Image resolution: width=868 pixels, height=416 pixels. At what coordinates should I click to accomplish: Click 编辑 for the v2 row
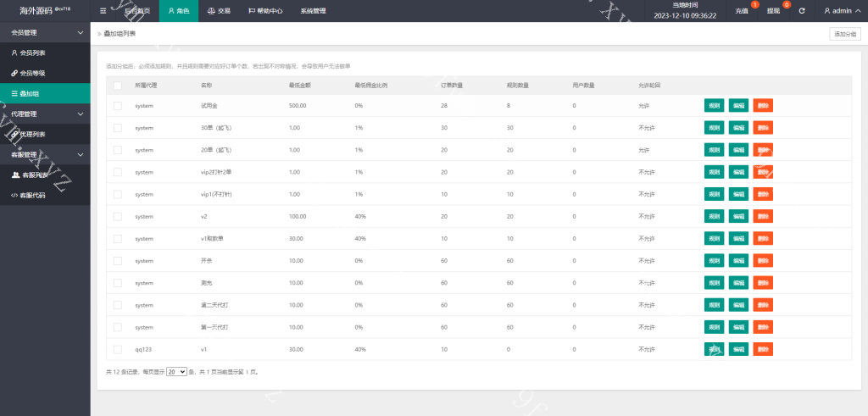(x=738, y=216)
